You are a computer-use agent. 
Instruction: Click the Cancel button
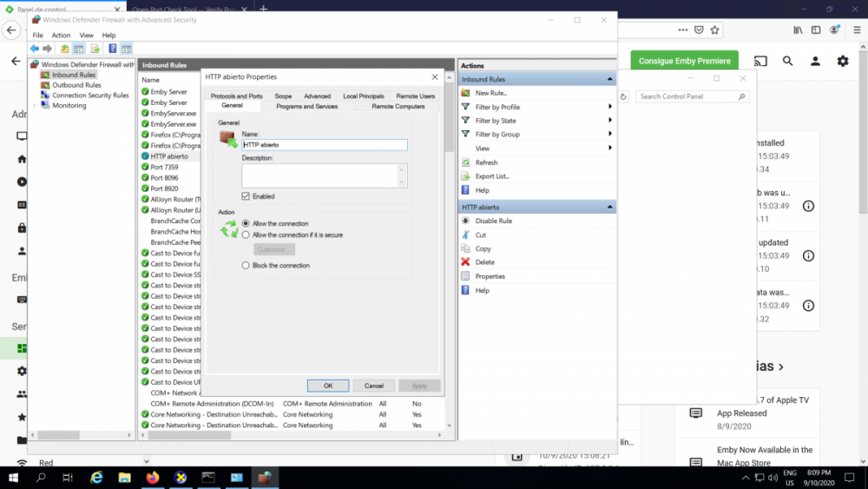[x=373, y=386]
